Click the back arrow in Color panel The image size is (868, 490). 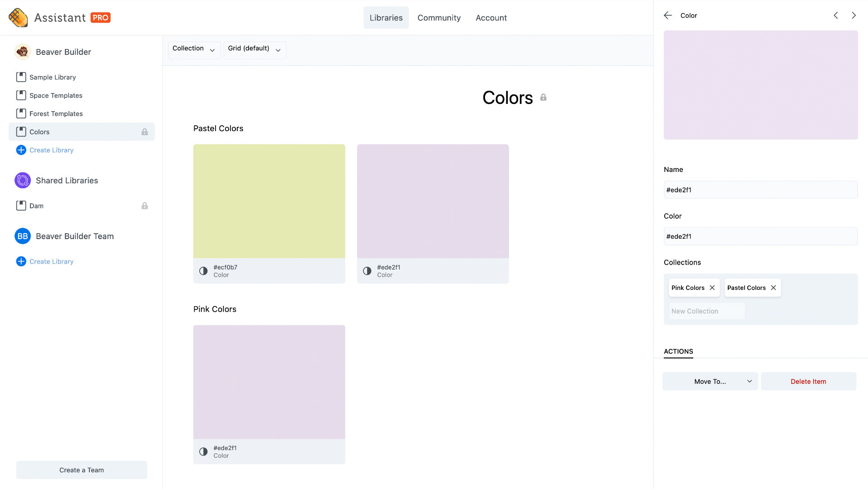(x=667, y=15)
